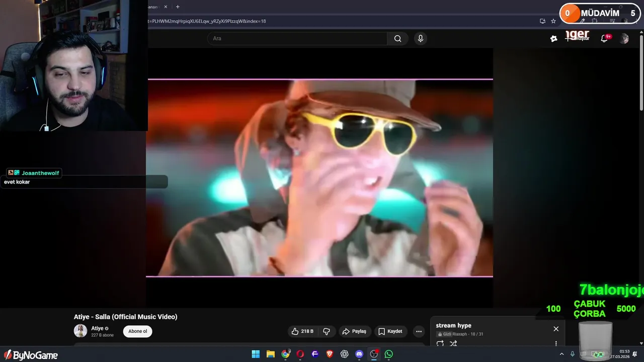Screen dimensions: 644x362
Task: Click the sparkle icon beside create button
Action: (x=554, y=39)
